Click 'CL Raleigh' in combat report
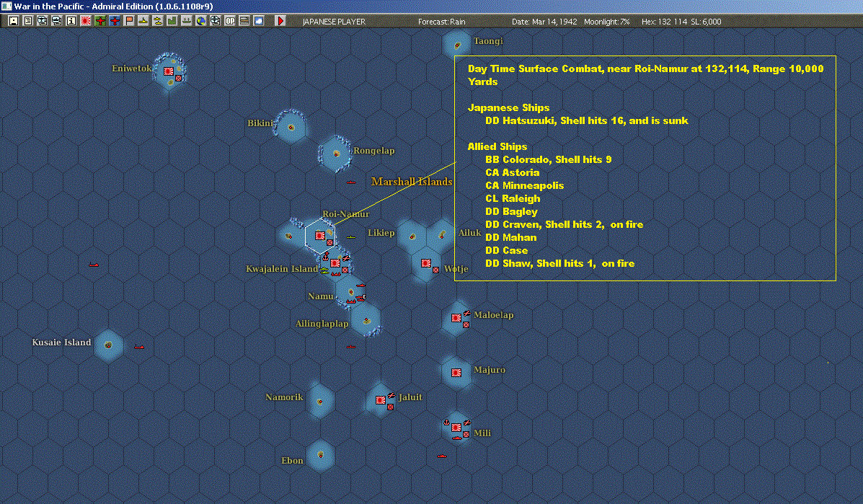The width and height of the screenshot is (863, 504). tap(513, 198)
